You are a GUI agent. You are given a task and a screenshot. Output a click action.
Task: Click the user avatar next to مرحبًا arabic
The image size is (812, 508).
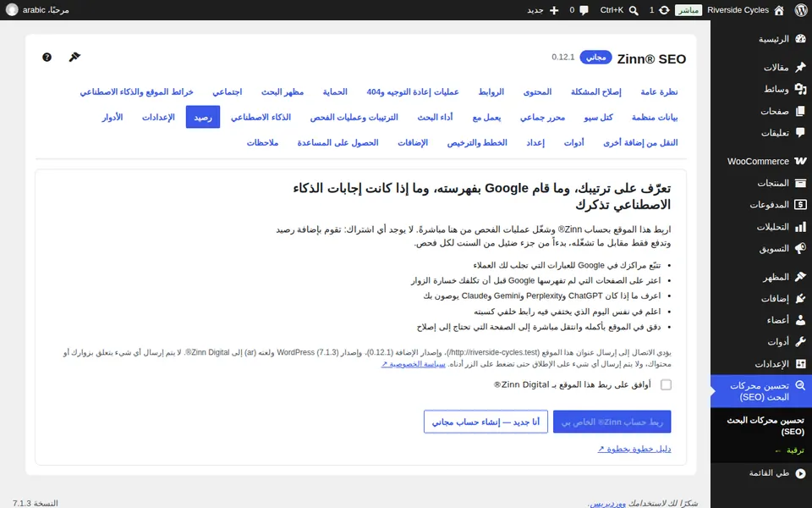coord(12,10)
